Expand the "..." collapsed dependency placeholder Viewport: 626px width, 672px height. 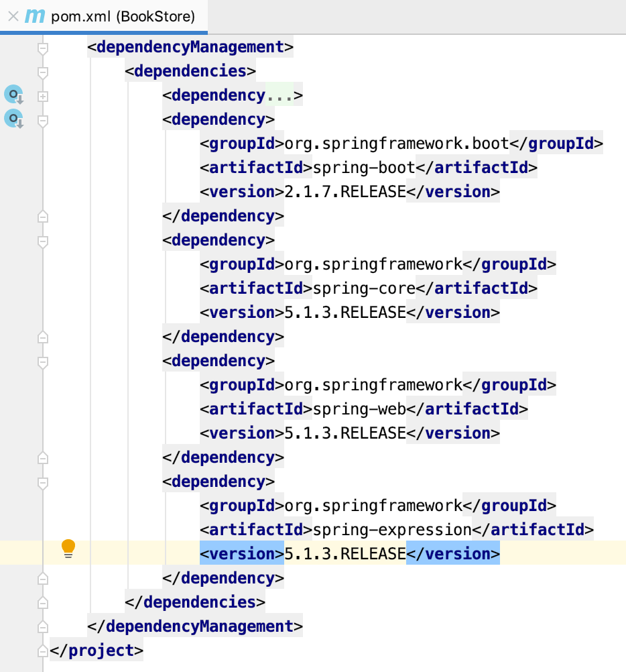click(281, 95)
